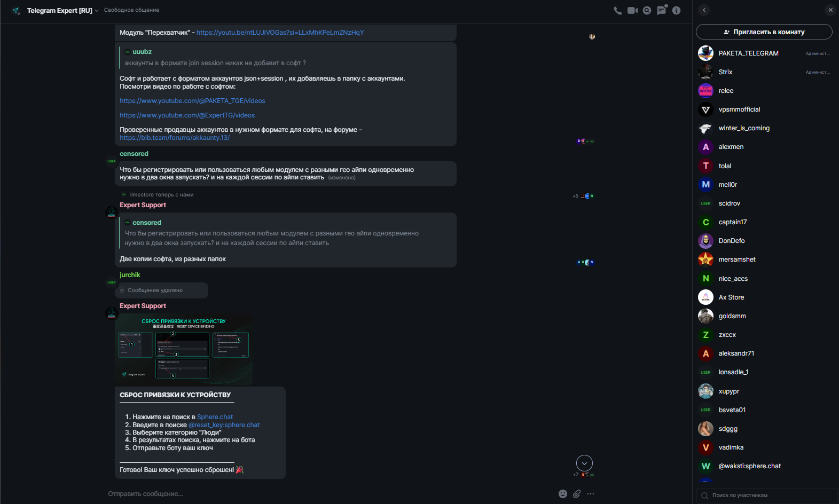Select member vadimka in the list
The image size is (839, 504).
765,447
